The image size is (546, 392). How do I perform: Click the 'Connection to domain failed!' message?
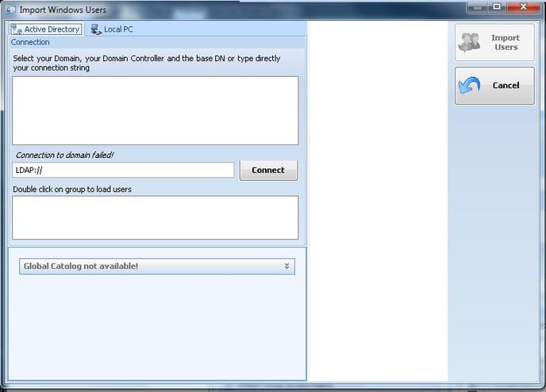[x=65, y=155]
